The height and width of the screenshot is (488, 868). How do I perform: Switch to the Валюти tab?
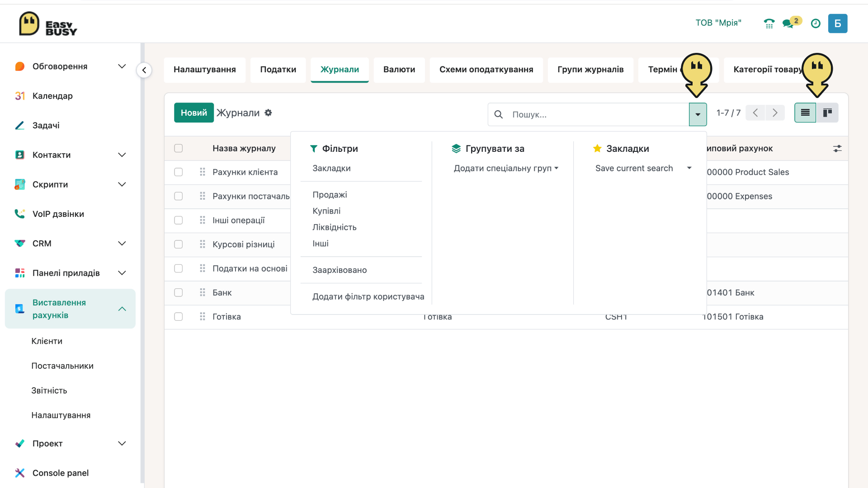399,70
